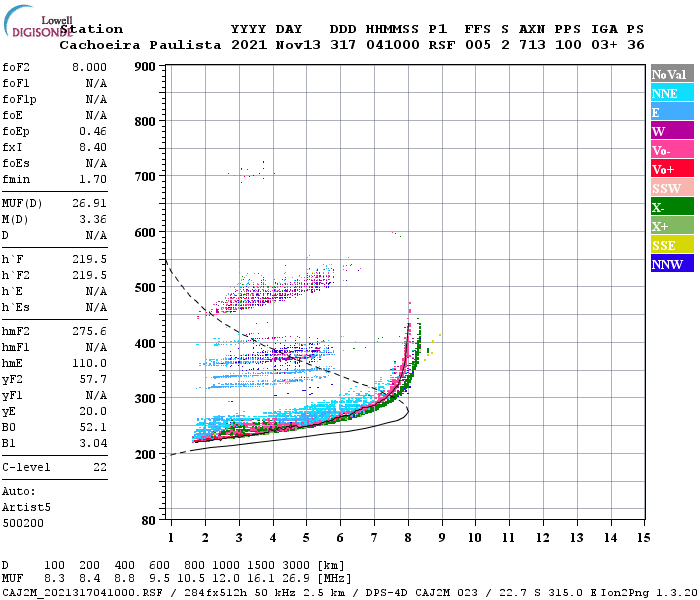
Task: Select the Vo- pink legend swatch
Action: [672, 150]
